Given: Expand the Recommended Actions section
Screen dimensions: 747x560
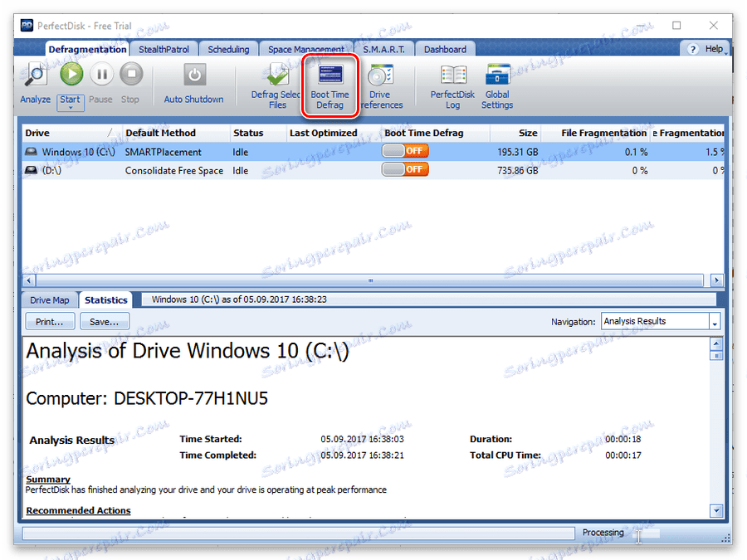Looking at the screenshot, I should [78, 510].
